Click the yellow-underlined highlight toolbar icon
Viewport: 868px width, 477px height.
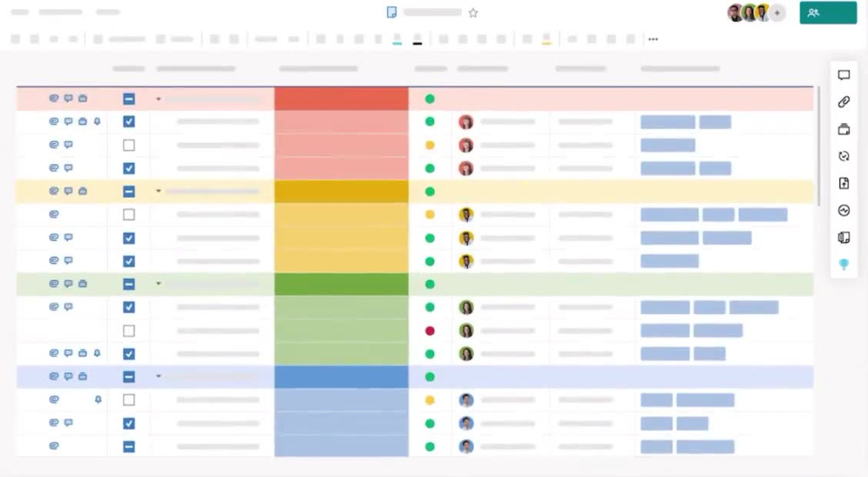pos(546,39)
